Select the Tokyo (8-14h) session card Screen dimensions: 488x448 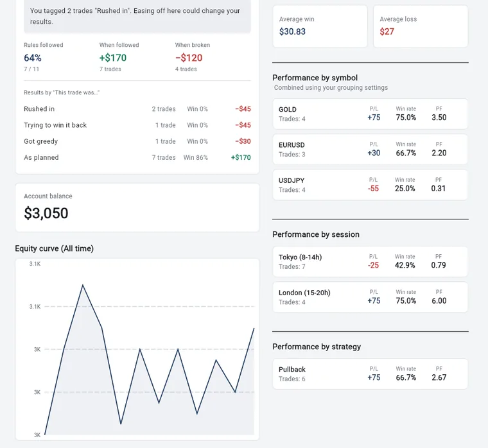[x=370, y=262]
